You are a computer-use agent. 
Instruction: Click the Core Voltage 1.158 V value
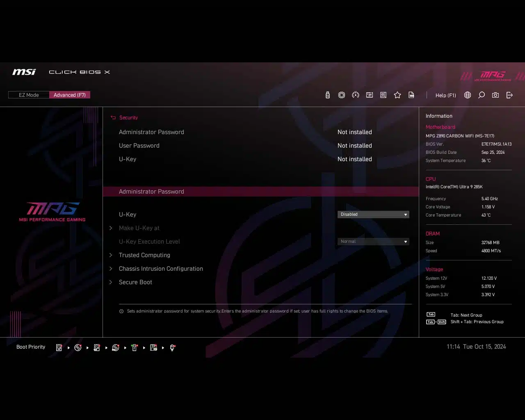coord(488,207)
